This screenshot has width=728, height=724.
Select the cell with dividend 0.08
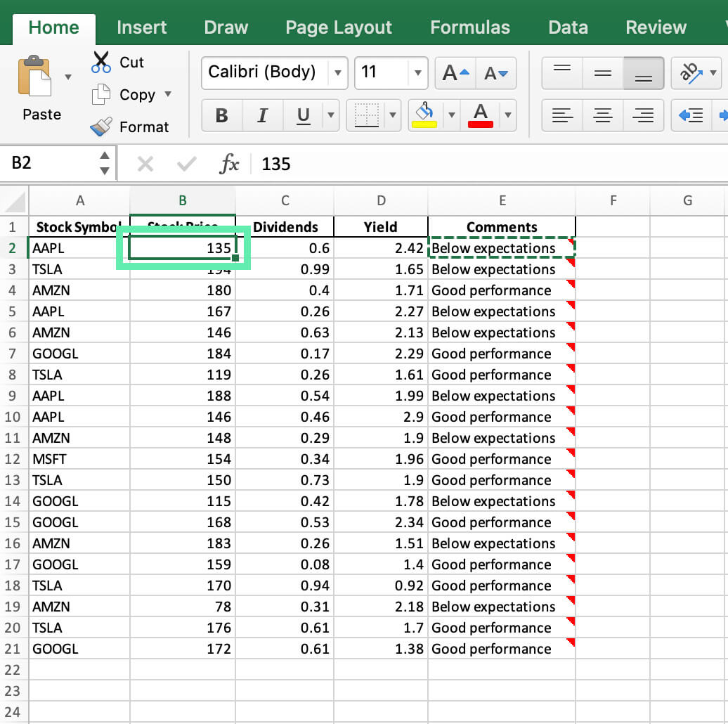[285, 564]
